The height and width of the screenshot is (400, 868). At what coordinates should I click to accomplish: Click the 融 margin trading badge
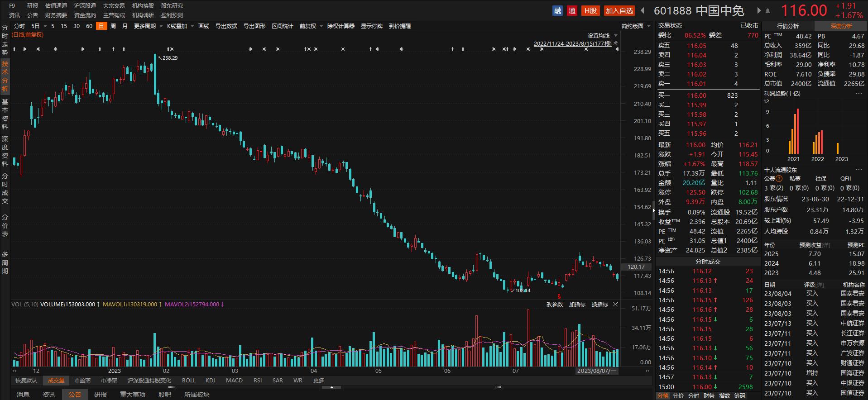tap(557, 10)
